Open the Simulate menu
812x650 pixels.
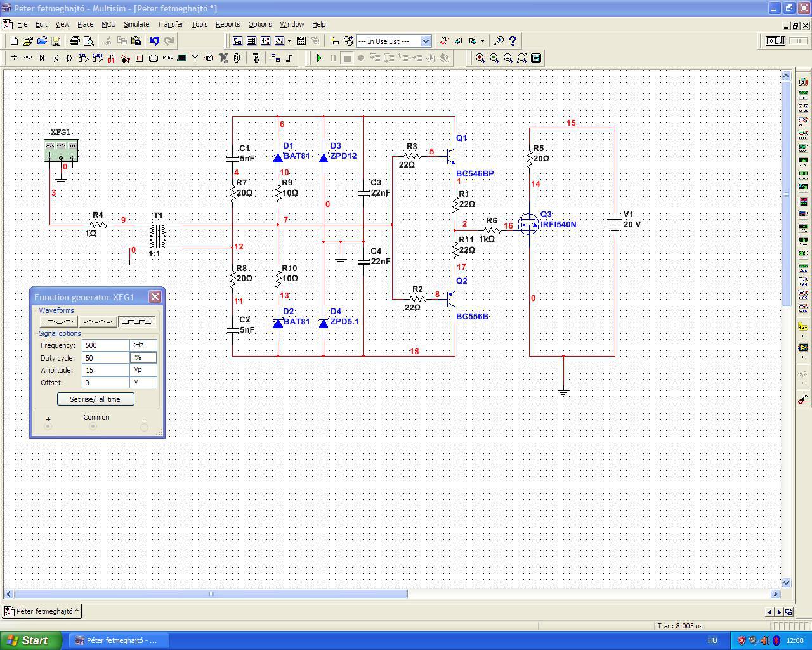click(136, 24)
